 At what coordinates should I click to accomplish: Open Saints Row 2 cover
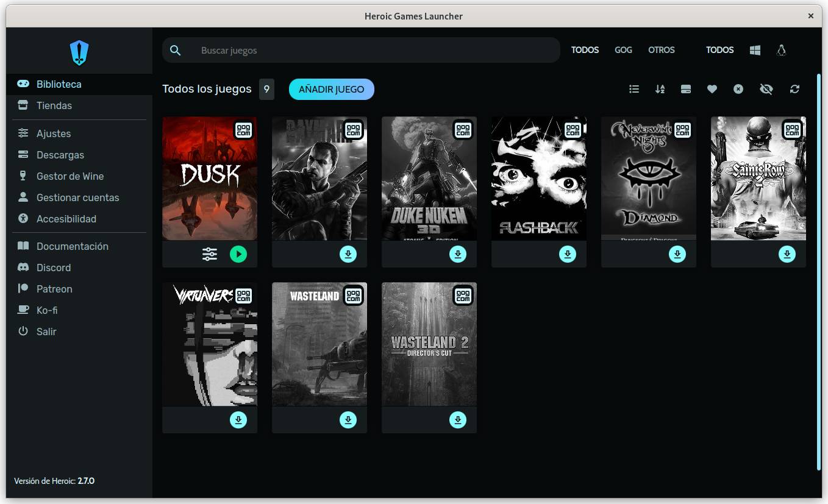coord(758,178)
